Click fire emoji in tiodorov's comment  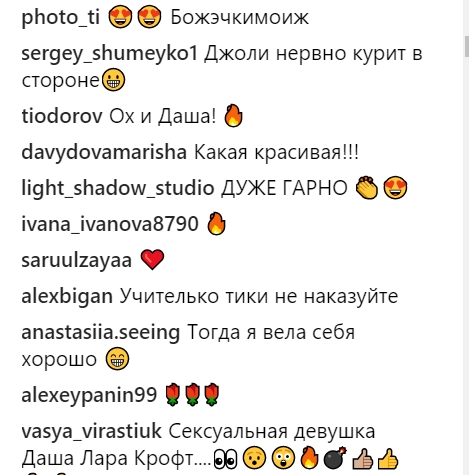[233, 115]
